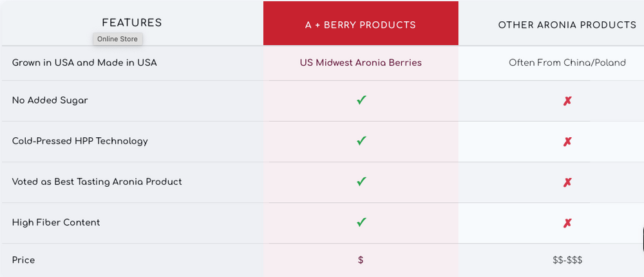Click the green checkmark for High Fiber Content
The width and height of the screenshot is (644, 277).
click(361, 222)
